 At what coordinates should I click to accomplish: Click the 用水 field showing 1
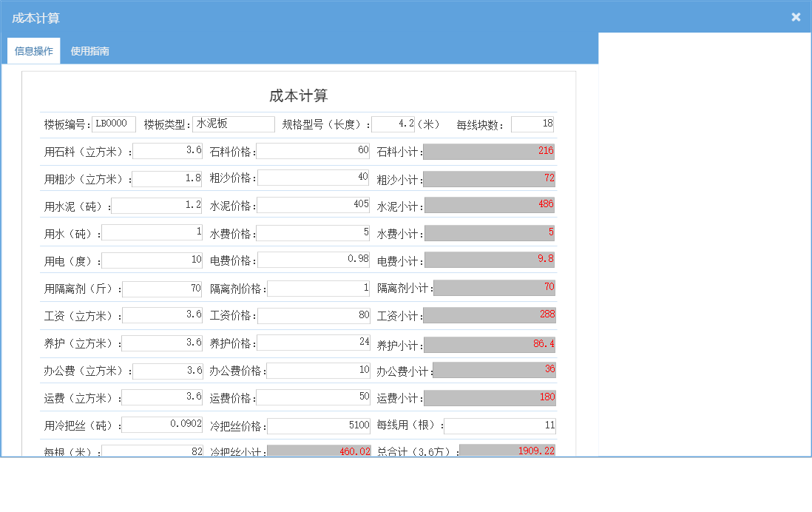pos(152,233)
